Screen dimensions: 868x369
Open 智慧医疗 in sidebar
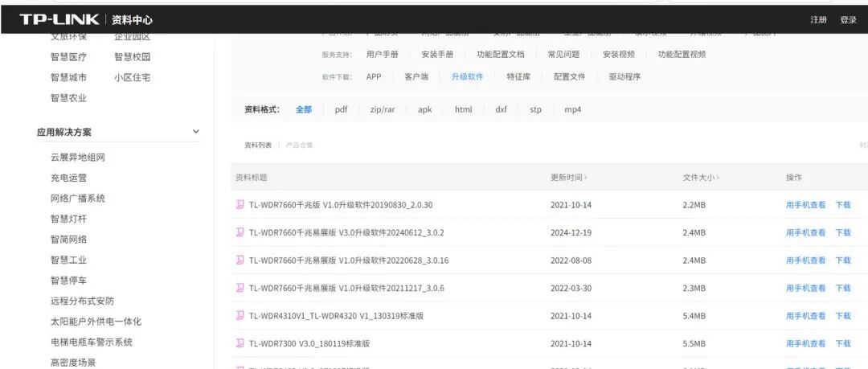68,56
